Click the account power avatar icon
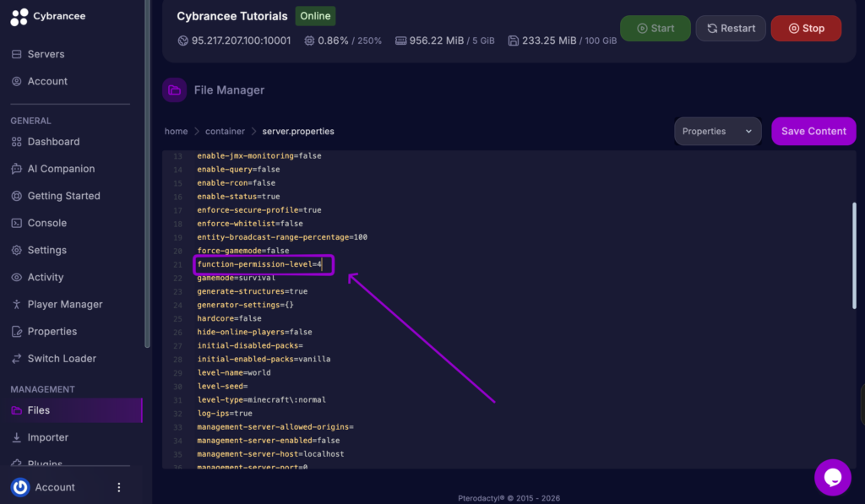 click(x=20, y=487)
